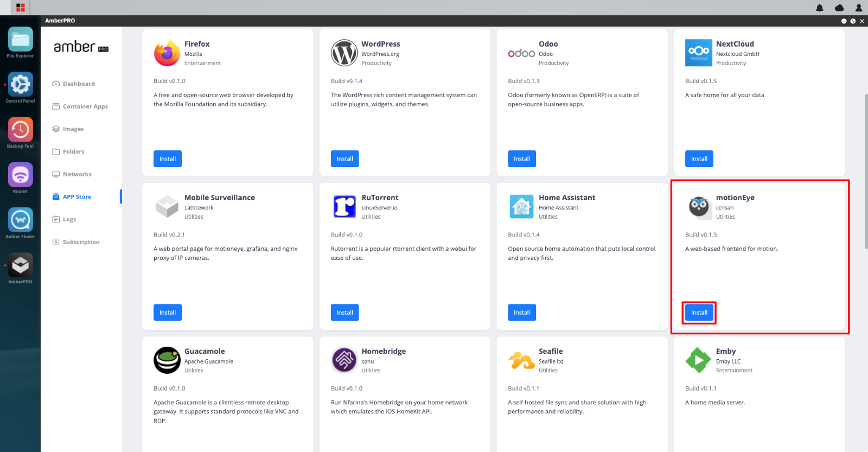
Task: Install the Home Assistant app
Action: (x=521, y=313)
